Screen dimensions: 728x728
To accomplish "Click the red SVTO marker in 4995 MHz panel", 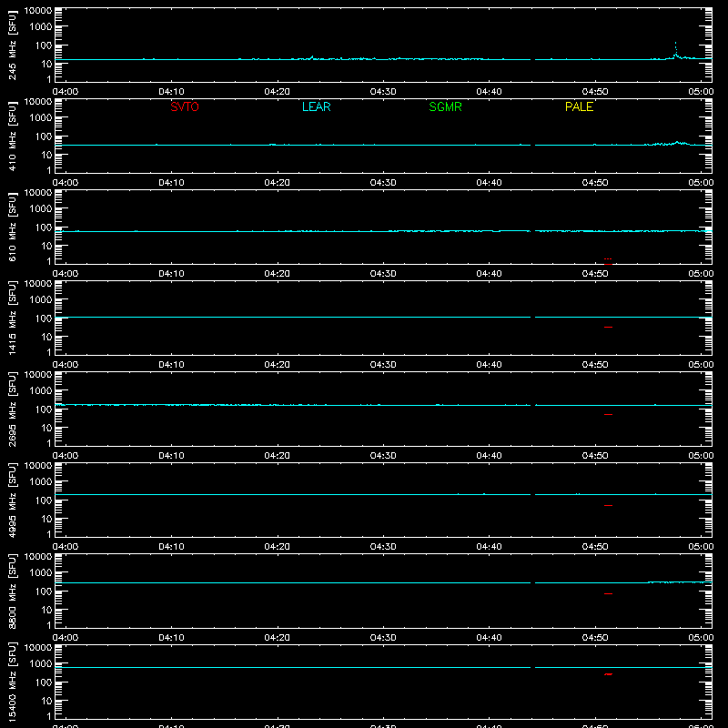I will click(x=608, y=506).
